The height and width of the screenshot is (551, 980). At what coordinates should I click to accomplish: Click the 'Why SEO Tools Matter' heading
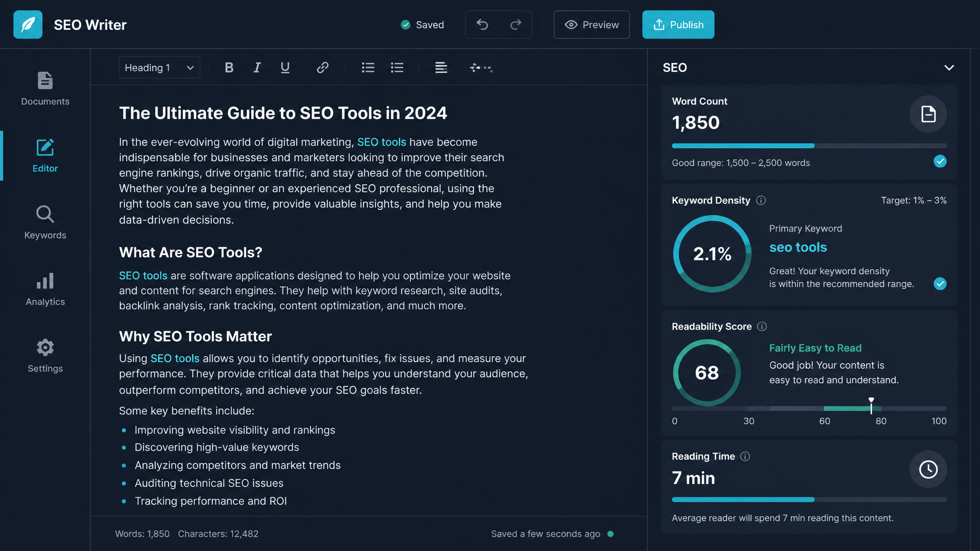coord(195,336)
